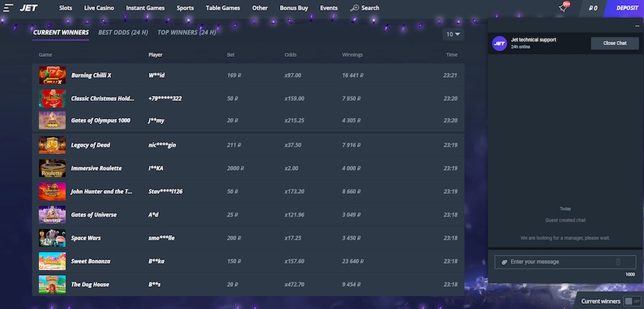The height and width of the screenshot is (309, 644).
Task: Click the odds value x472.70
Action: click(294, 285)
